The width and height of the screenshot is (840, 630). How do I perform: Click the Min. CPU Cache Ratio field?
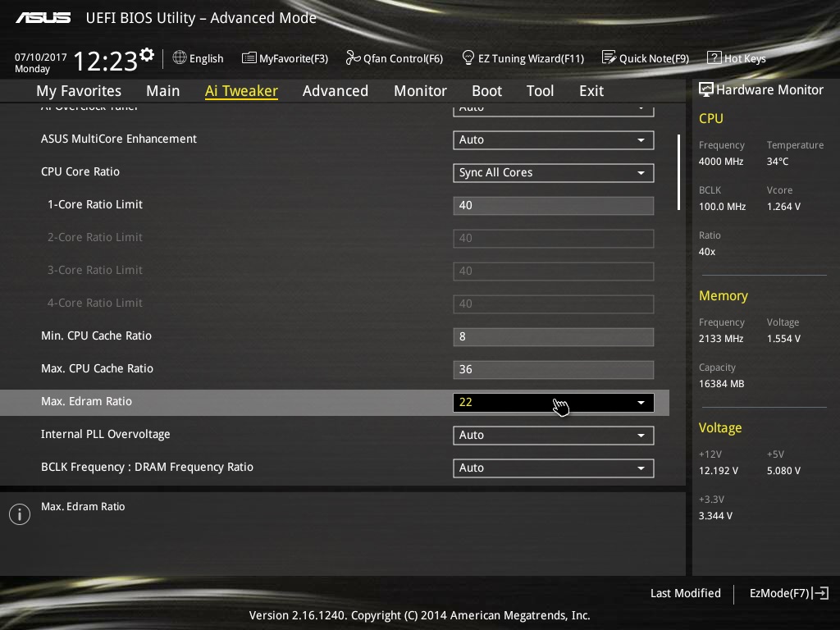pyautogui.click(x=554, y=336)
